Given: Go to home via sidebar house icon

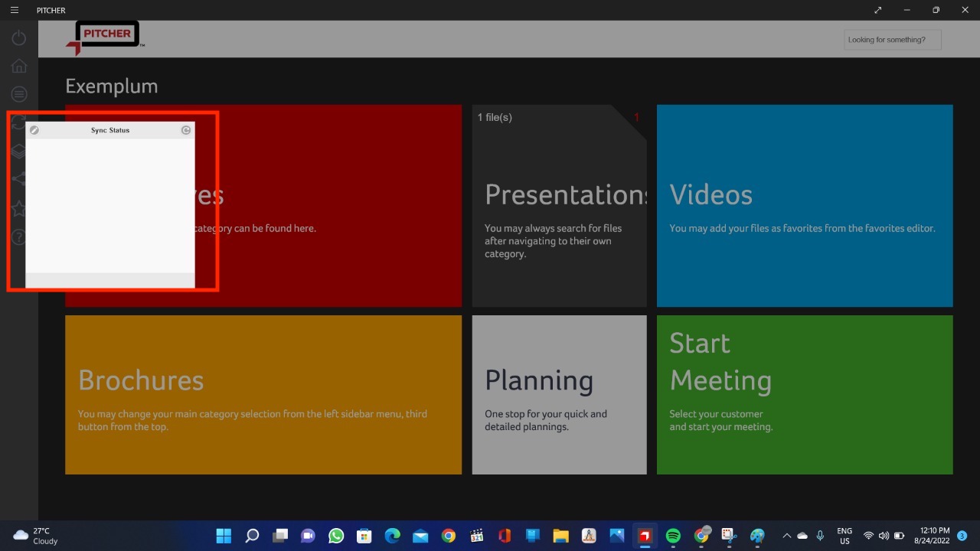Looking at the screenshot, I should point(19,66).
